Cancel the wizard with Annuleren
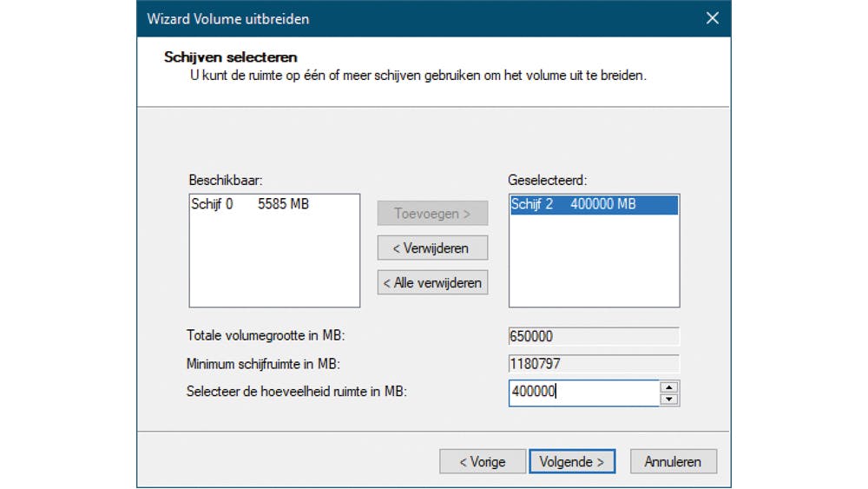The height and width of the screenshot is (489, 868). coord(673,461)
